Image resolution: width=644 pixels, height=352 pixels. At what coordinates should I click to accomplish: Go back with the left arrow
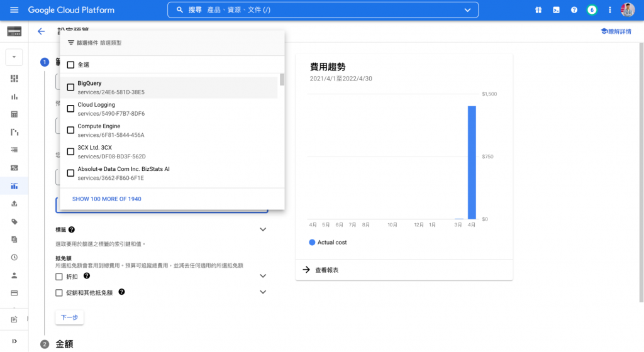pos(41,31)
